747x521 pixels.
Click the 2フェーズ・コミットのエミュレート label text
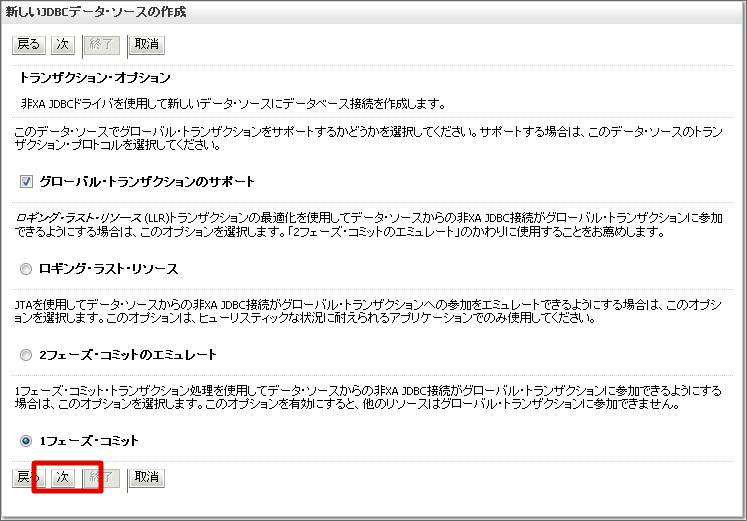(128, 355)
